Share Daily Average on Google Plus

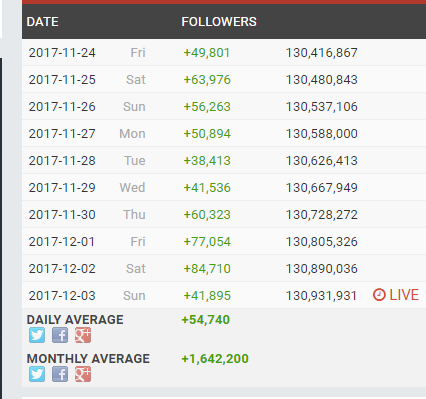point(83,335)
